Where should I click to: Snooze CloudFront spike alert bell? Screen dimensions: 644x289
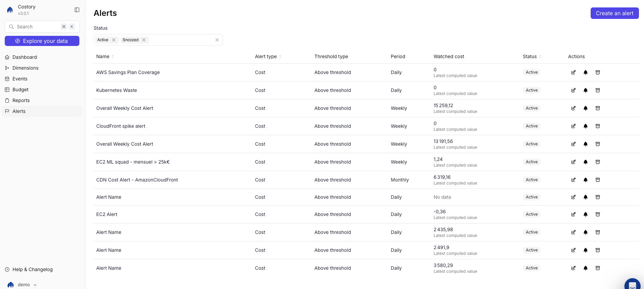click(x=586, y=126)
